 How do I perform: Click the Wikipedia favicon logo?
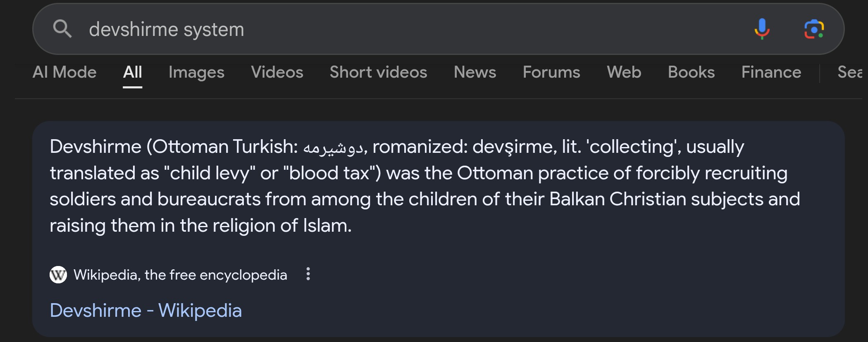pos(58,275)
